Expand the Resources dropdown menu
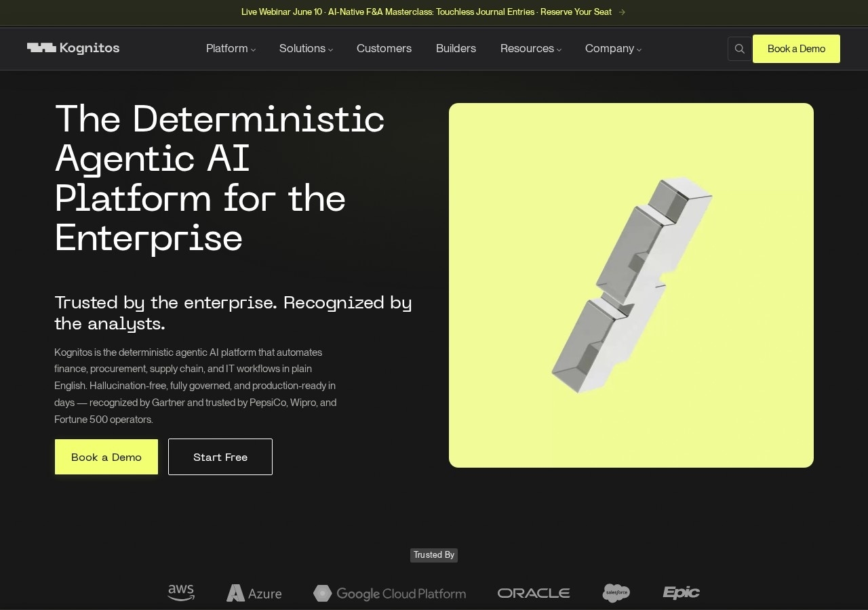868x610 pixels. 530,49
